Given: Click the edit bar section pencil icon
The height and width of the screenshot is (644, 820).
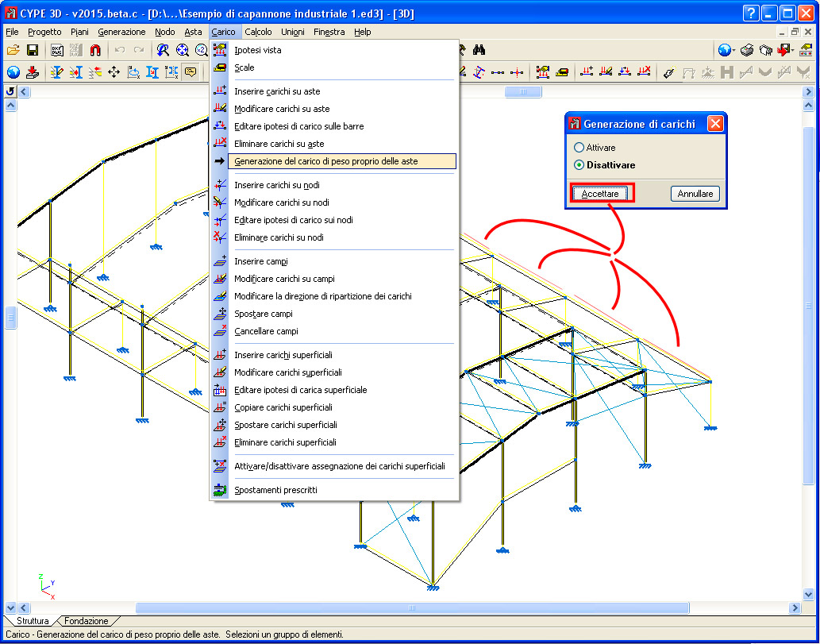Looking at the screenshot, I should (57, 72).
